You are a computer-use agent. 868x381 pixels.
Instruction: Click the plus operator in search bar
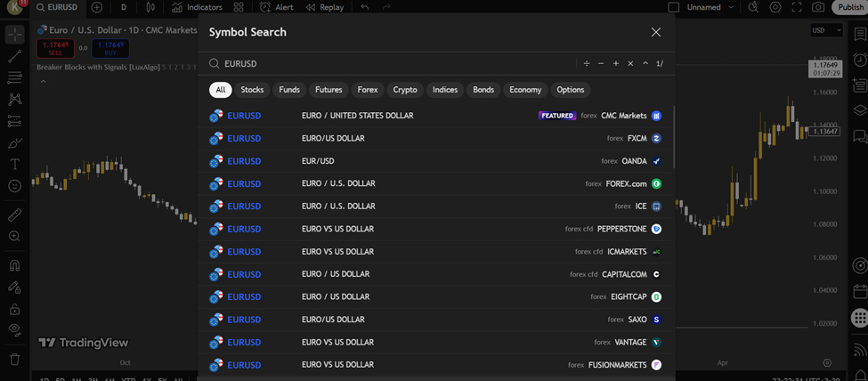tap(615, 64)
